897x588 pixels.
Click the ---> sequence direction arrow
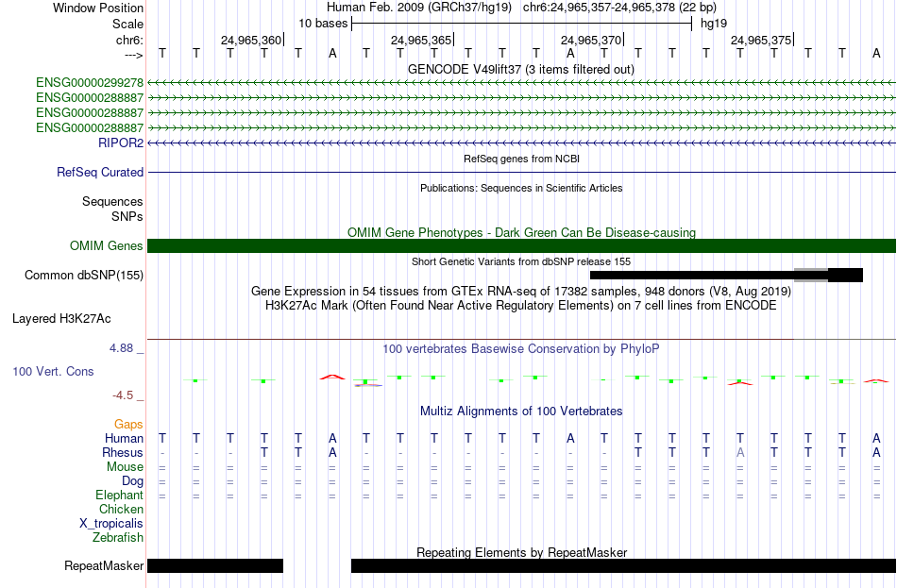click(x=133, y=55)
